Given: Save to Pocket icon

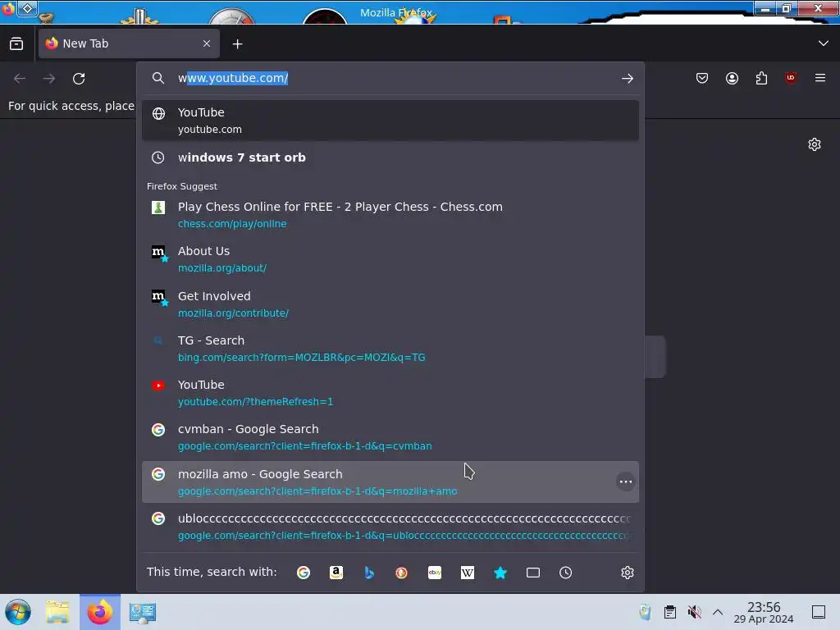Looking at the screenshot, I should coord(702,78).
